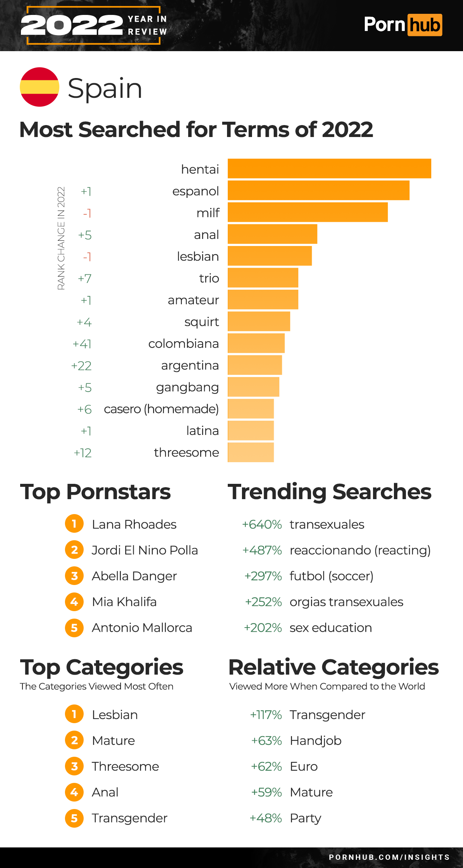The image size is (463, 868).
Task: Click the lightest bar next to latina
Action: tap(251, 430)
